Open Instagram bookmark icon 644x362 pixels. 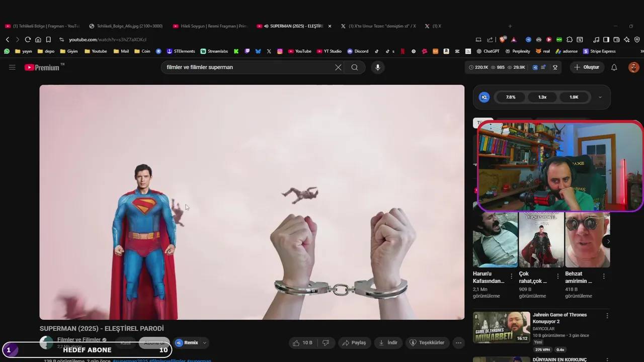tap(280, 51)
